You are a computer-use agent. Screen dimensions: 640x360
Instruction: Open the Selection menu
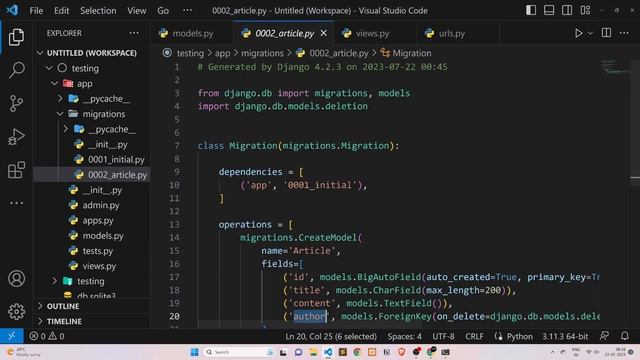coord(98,11)
